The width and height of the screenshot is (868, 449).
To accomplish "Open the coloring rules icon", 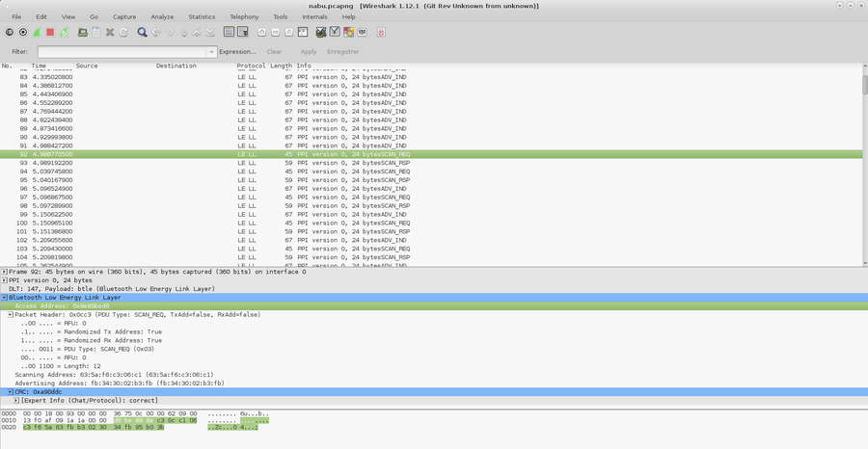I will tap(348, 32).
